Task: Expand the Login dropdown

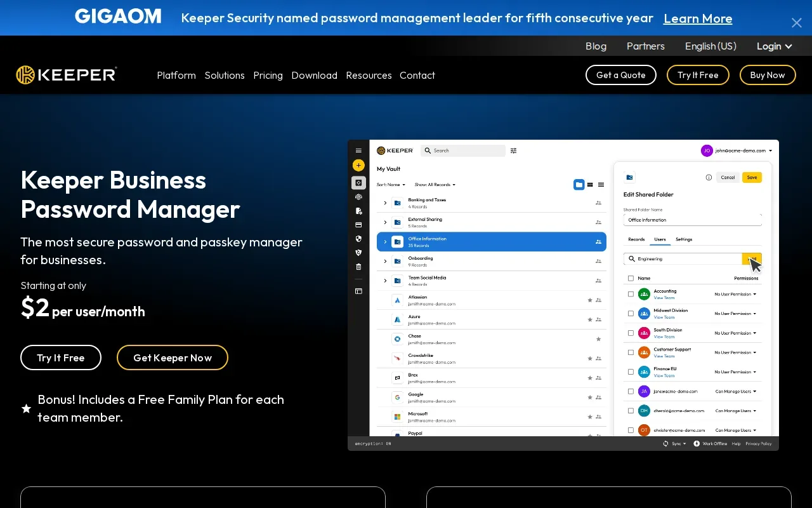Action: coord(775,46)
